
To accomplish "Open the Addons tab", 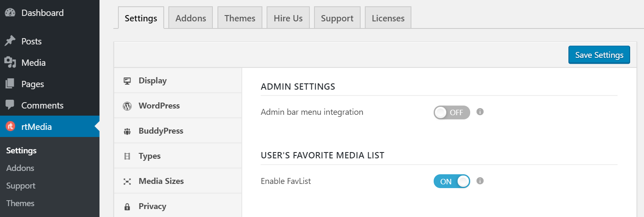I will click(x=191, y=18).
